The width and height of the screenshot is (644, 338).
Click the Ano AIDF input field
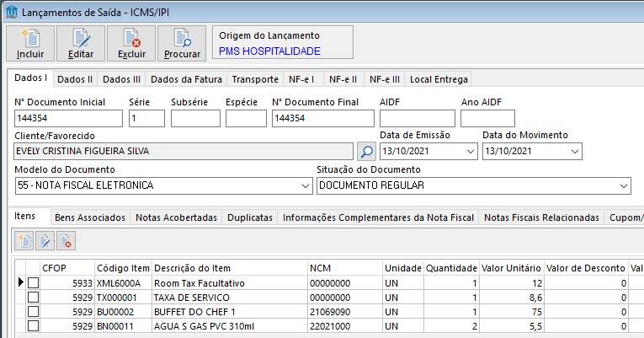pyautogui.click(x=487, y=118)
